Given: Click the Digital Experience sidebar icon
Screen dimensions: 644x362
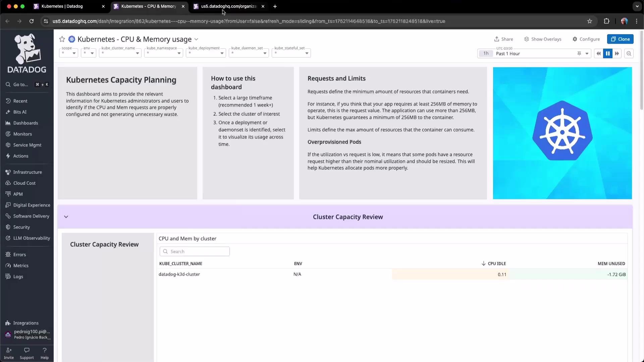Looking at the screenshot, I should point(8,205).
